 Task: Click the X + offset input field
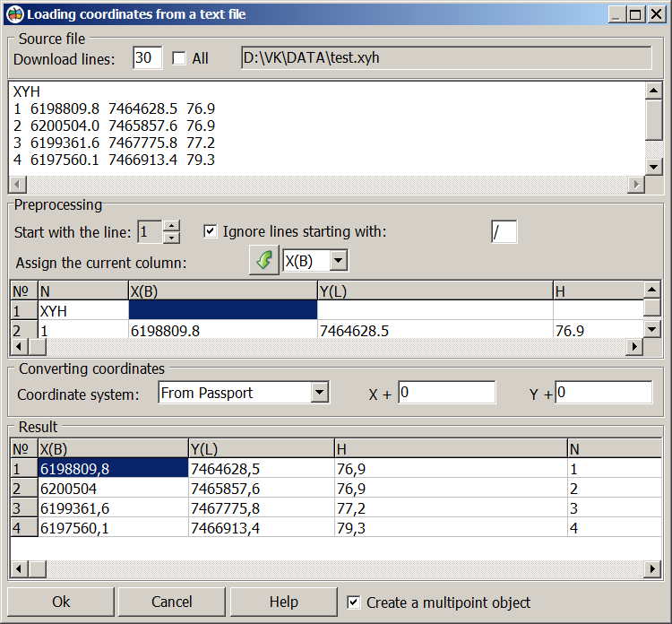[446, 393]
